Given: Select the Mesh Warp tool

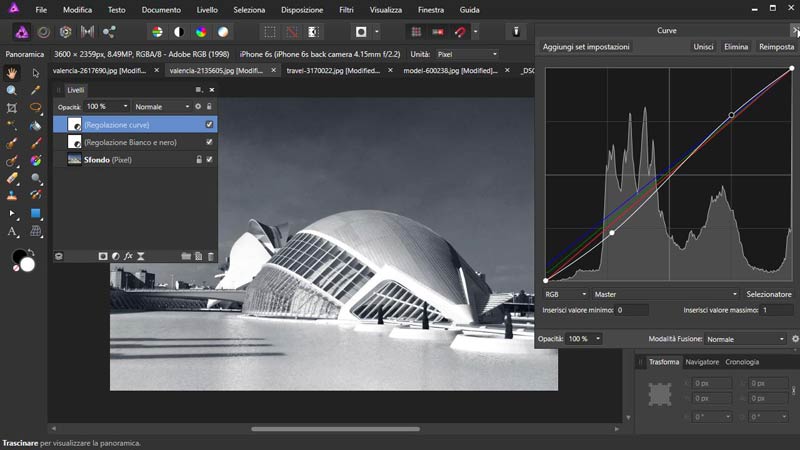Looking at the screenshot, I should click(35, 231).
